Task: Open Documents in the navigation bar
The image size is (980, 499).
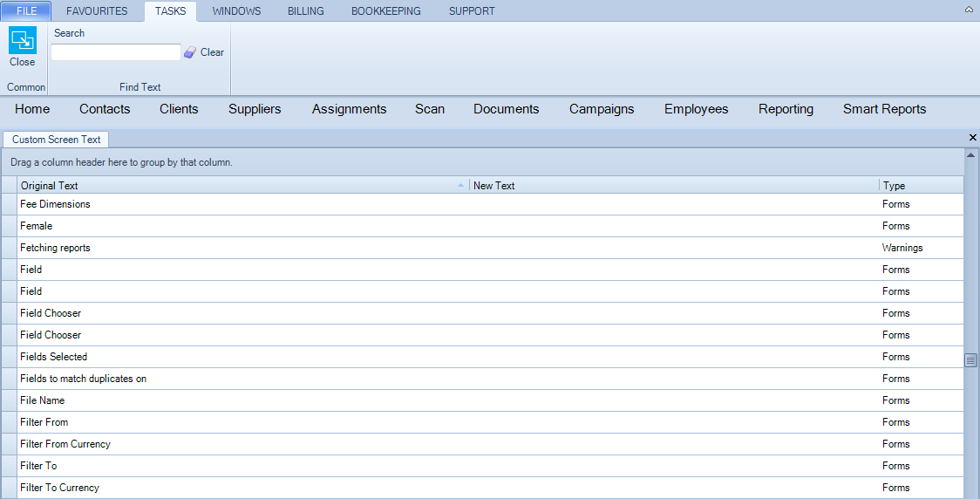Action: pos(506,109)
